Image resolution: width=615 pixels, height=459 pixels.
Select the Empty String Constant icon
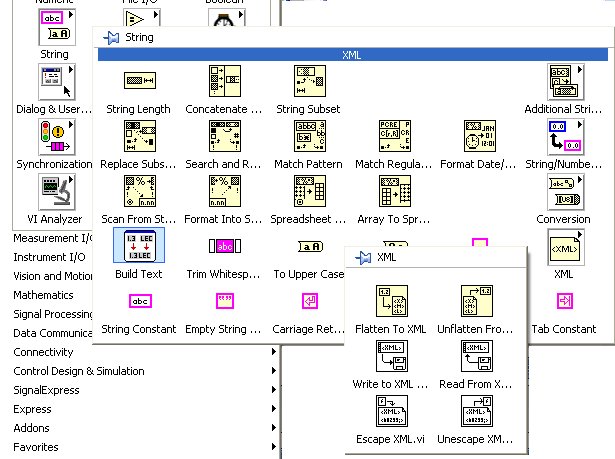tap(225, 301)
